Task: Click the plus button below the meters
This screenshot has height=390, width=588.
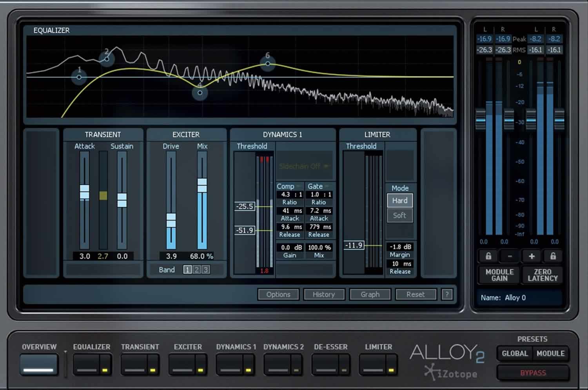Action: click(532, 256)
